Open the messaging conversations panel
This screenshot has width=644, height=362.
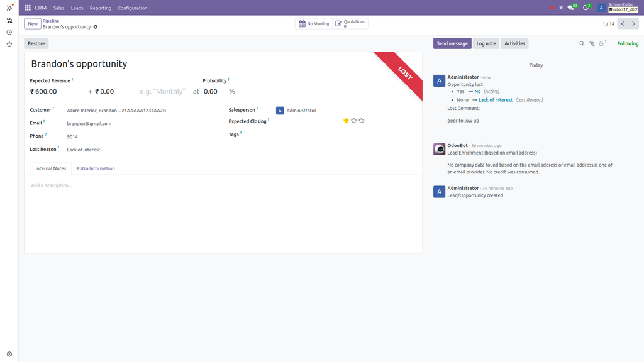pyautogui.click(x=570, y=8)
